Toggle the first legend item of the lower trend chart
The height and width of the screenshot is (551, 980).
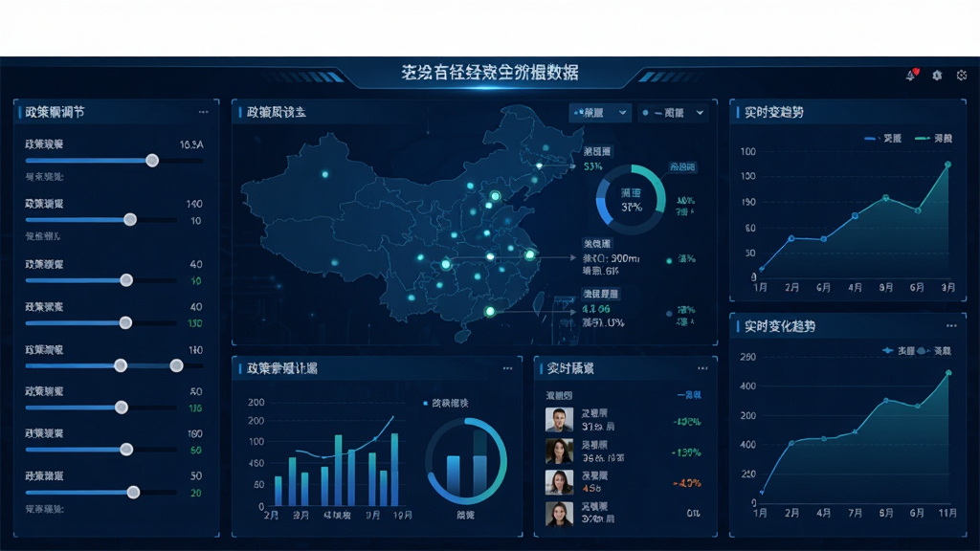tap(898, 351)
